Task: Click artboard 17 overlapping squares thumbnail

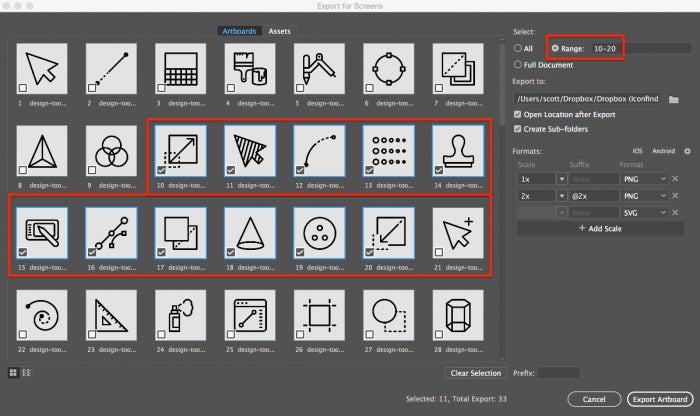Action: (181, 233)
